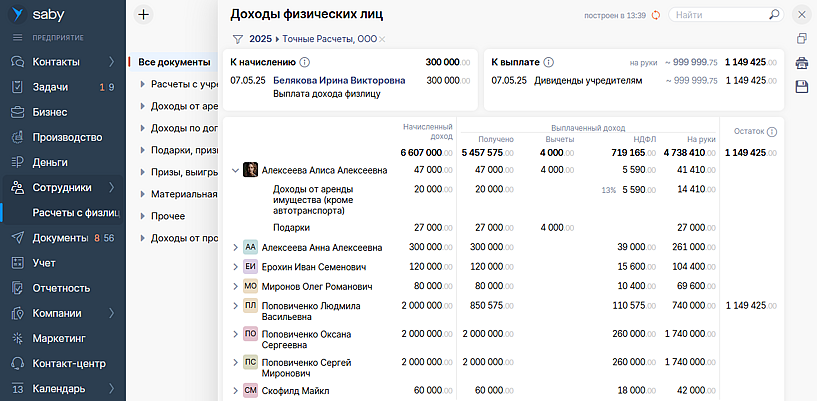Viewport: 817px width, 401px height.
Task: Select 'Все документы' in document list
Action: pyautogui.click(x=173, y=62)
